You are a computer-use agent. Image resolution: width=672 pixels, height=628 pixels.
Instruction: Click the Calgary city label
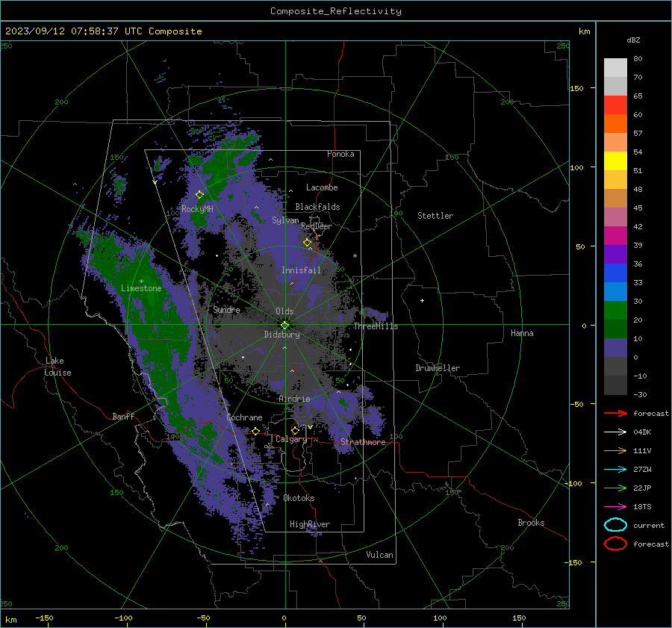click(291, 439)
